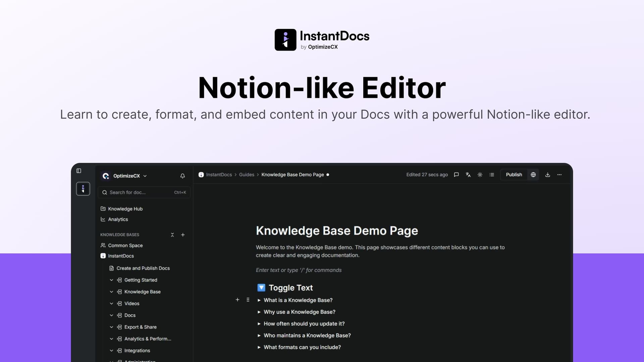Collapse the Getting Started tree item
This screenshot has width=644, height=362.
coord(111,280)
